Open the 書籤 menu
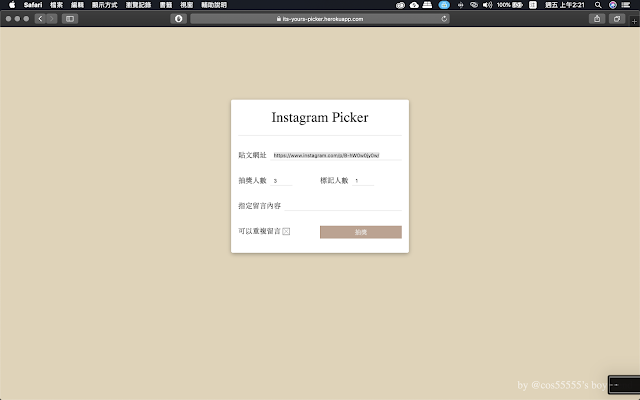Viewport: 640px width, 400px height. tap(166, 5)
